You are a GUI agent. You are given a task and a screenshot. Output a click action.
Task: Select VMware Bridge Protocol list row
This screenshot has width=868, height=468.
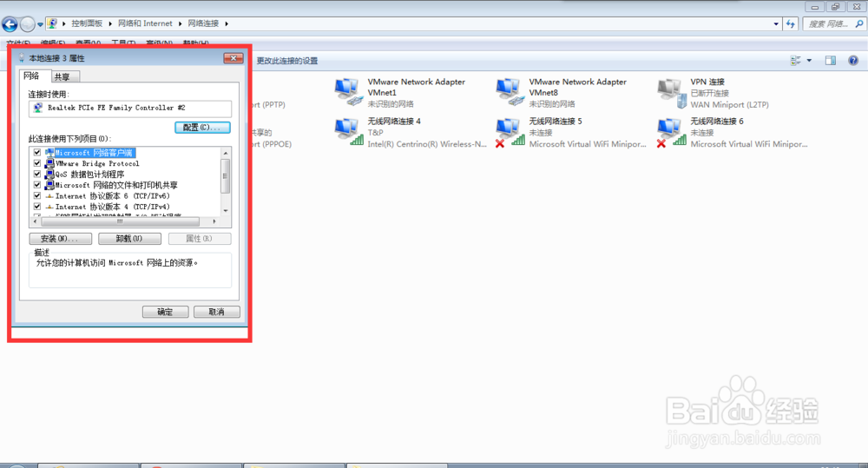tap(97, 163)
